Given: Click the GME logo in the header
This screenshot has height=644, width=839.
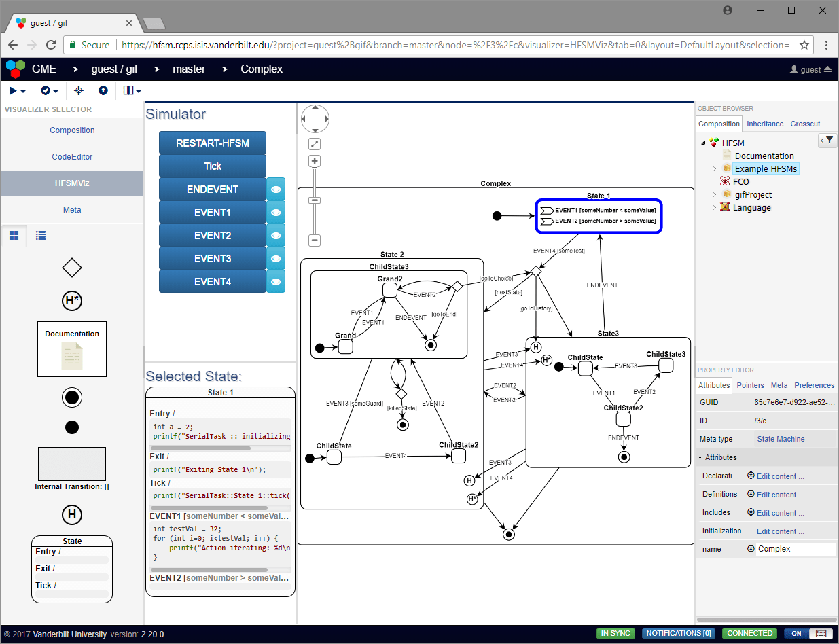Looking at the screenshot, I should tap(15, 69).
